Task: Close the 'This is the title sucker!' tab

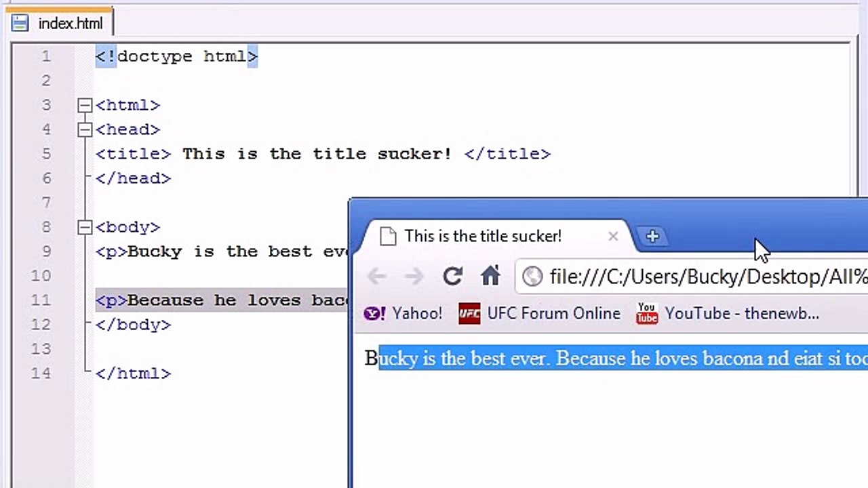Action: pyautogui.click(x=613, y=237)
